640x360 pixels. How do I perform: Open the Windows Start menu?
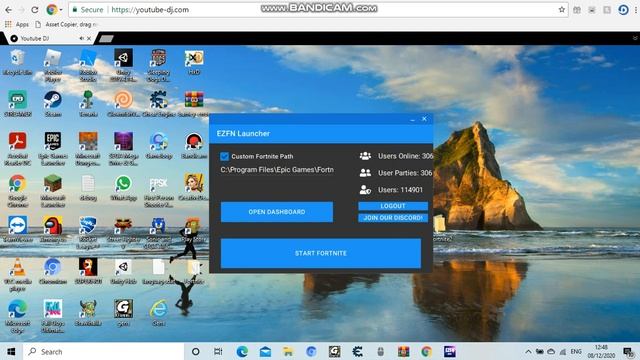pyautogui.click(x=11, y=351)
